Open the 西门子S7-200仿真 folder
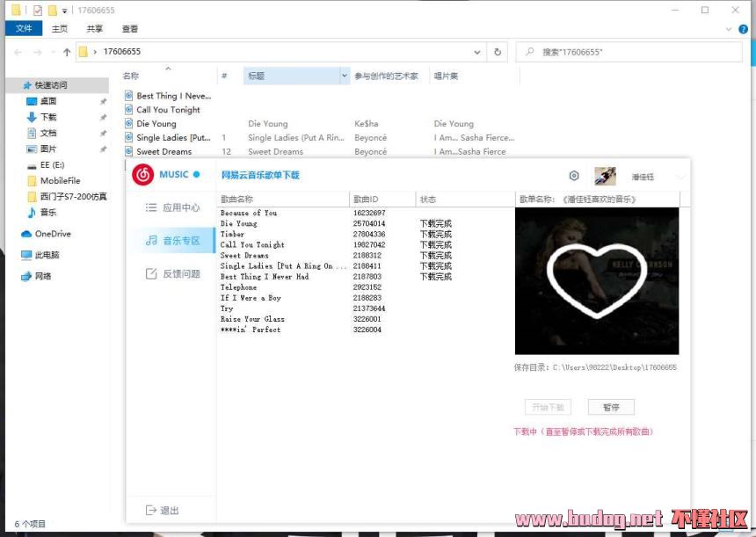 (x=73, y=196)
